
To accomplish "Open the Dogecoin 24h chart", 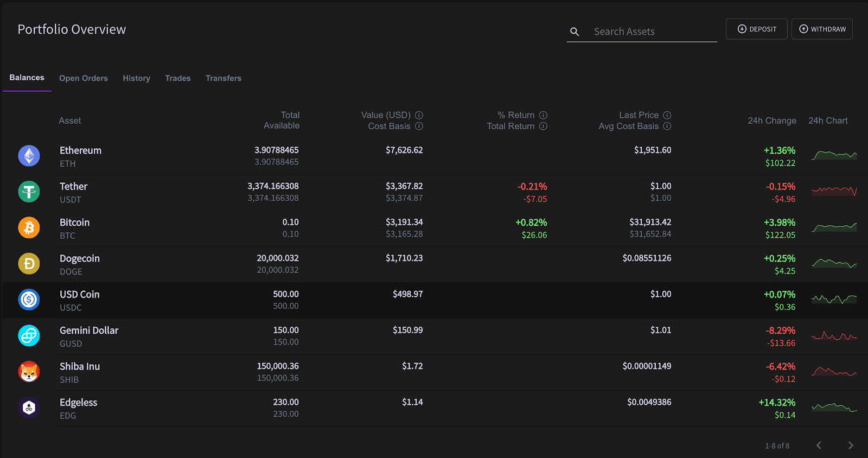I will coord(834,264).
